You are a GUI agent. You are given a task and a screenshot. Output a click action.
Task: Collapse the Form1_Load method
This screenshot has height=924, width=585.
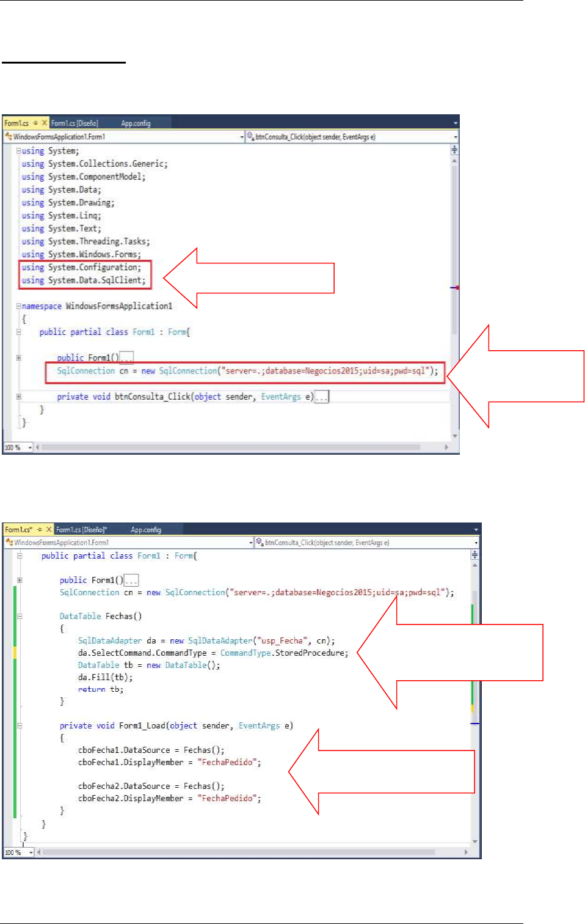pyautogui.click(x=20, y=725)
